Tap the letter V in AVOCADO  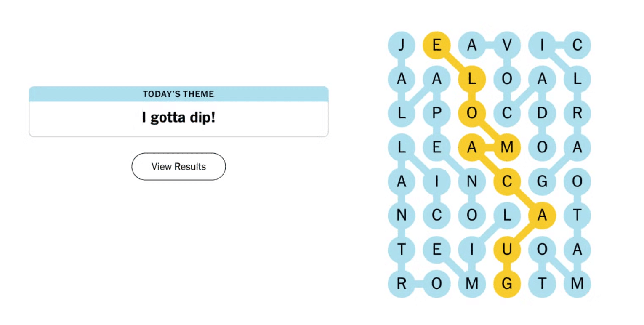[507, 45]
